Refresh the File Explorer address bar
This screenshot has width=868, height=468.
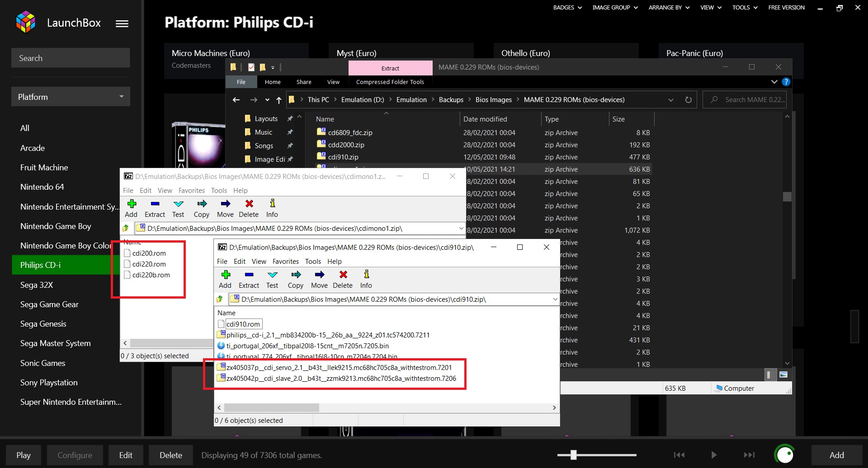coord(688,100)
